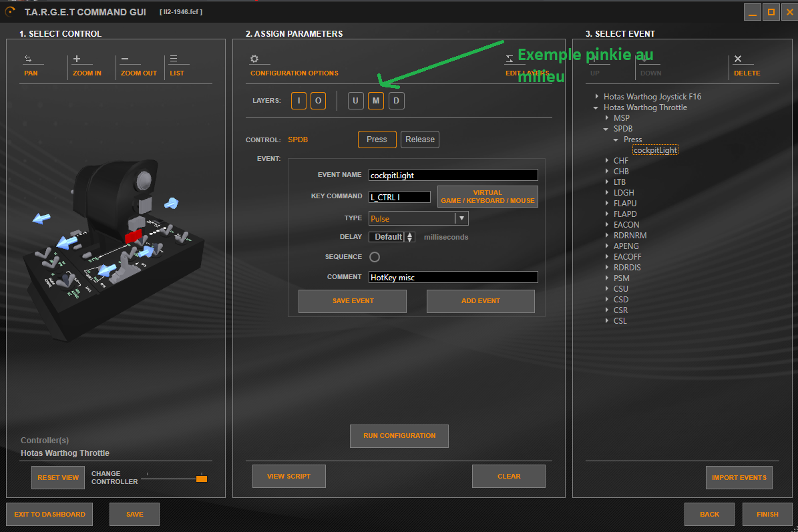Select the cockpitLight event in tree
The height and width of the screenshot is (532, 798).
point(655,150)
